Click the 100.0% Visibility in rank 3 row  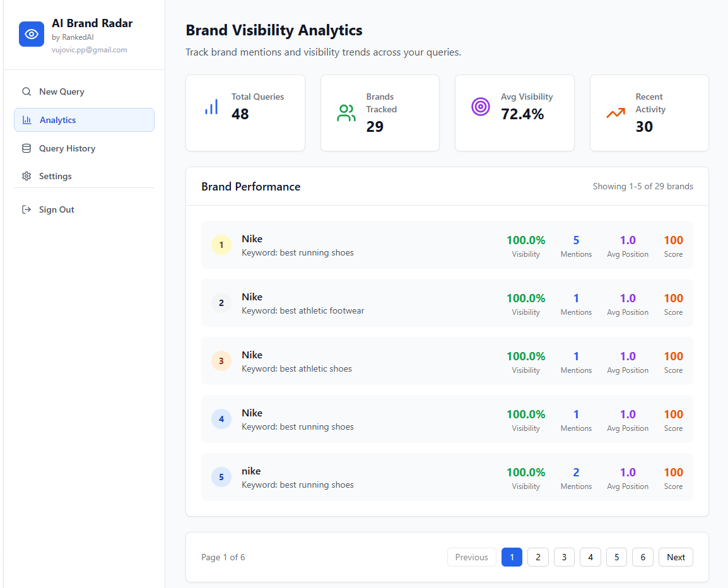coord(525,356)
